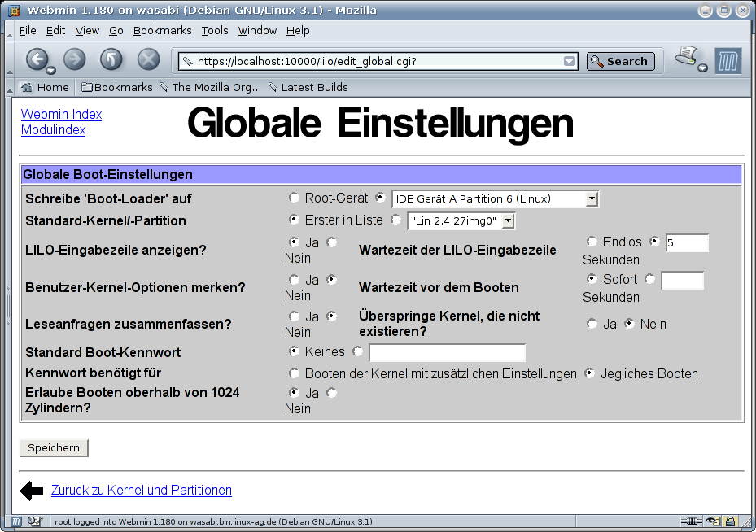Follow Zurück zu Kernel und Partitionen link
The image size is (756, 532).
click(142, 490)
